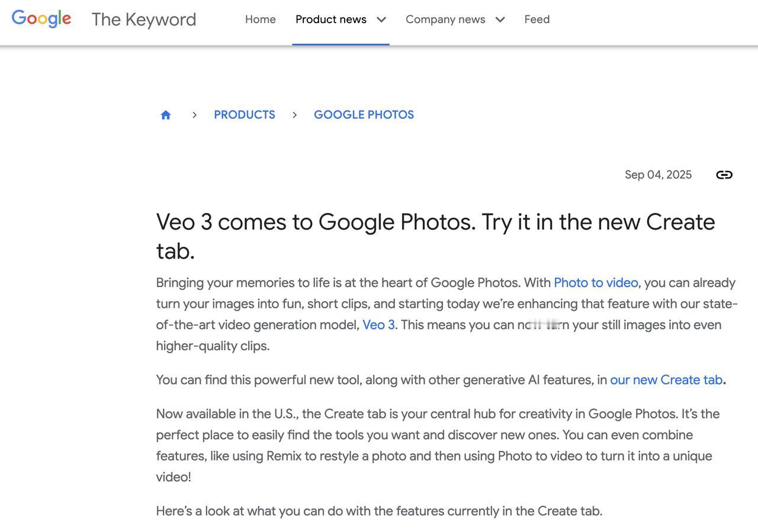
Task: Open the Veo 3 link
Action: pyautogui.click(x=378, y=325)
